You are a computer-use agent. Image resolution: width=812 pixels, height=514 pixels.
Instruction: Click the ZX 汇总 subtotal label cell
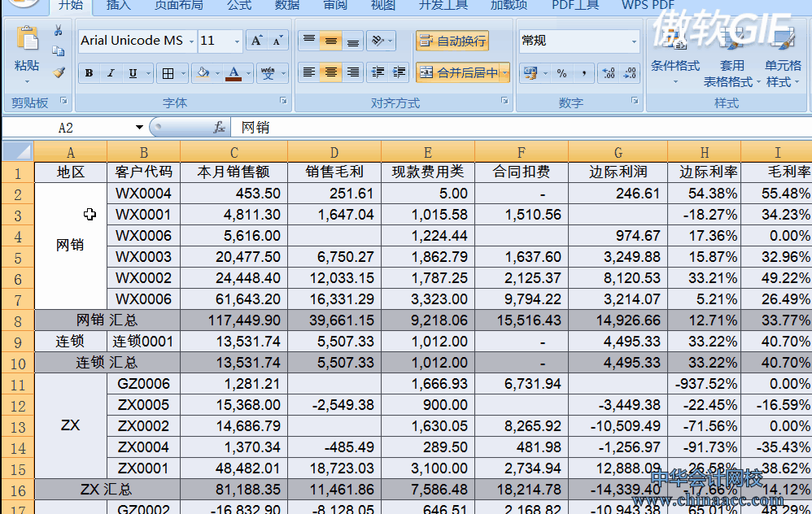[x=107, y=490]
